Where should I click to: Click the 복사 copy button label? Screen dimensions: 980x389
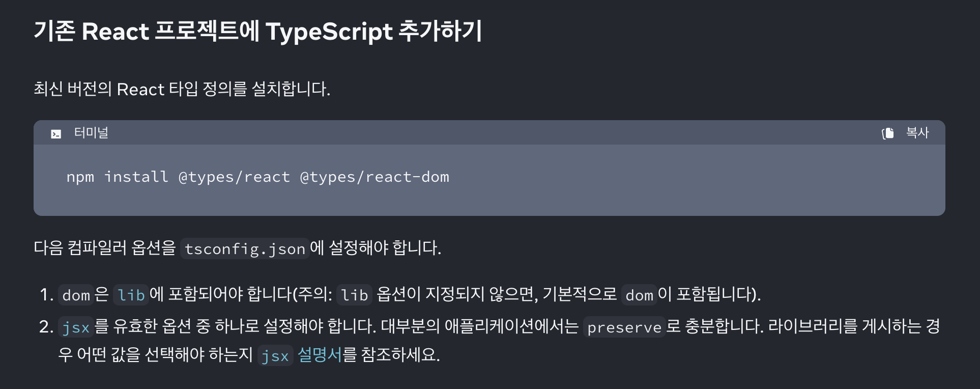[917, 133]
